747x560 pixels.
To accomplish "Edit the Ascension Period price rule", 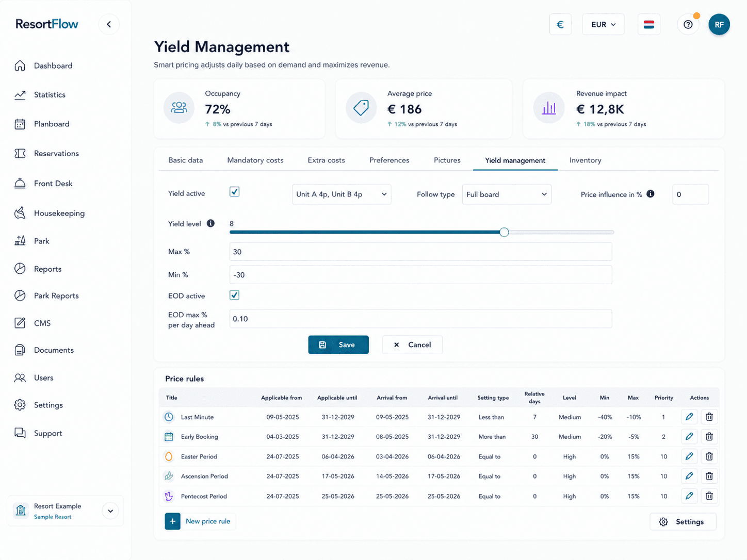I will [x=689, y=476].
